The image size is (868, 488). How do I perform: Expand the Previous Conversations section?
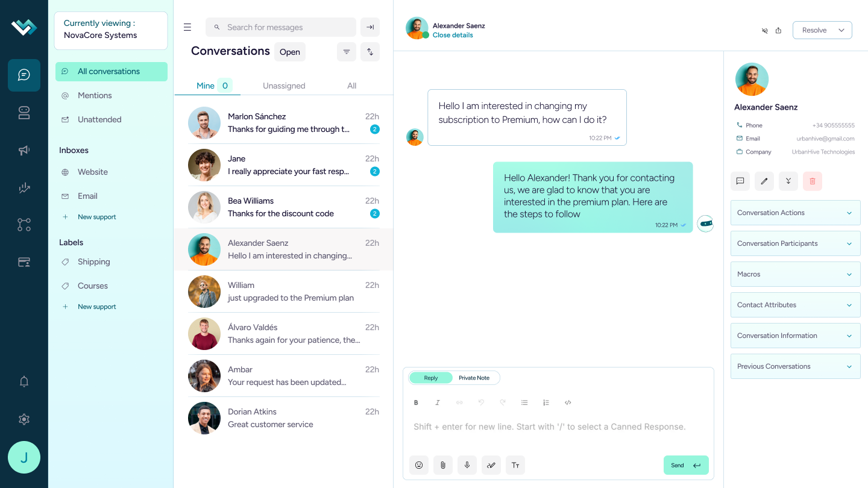click(795, 366)
